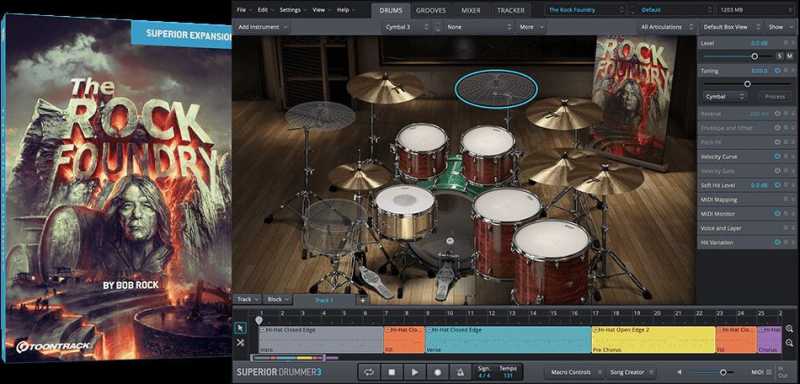
Task: Toggle the Velocity Gate power button
Action: tap(778, 171)
